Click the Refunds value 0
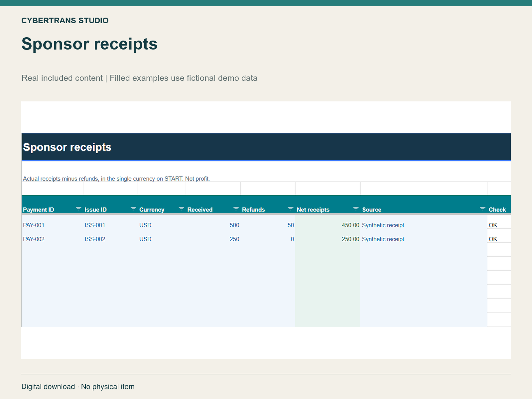The height and width of the screenshot is (399, 532). (x=292, y=239)
